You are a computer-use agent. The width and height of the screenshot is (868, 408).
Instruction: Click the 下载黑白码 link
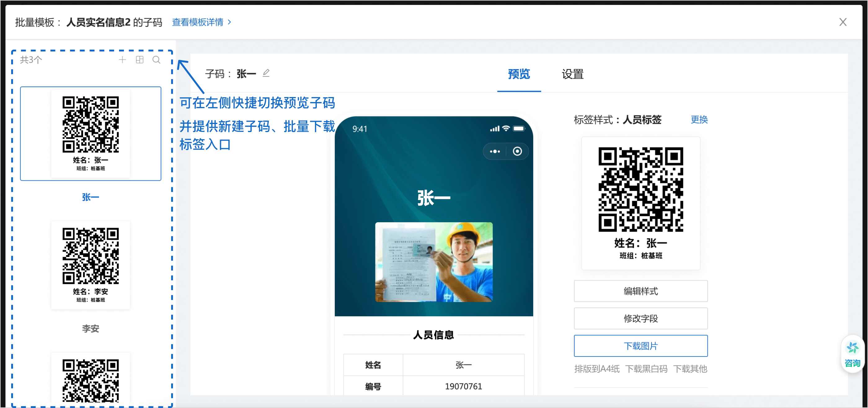tap(646, 369)
